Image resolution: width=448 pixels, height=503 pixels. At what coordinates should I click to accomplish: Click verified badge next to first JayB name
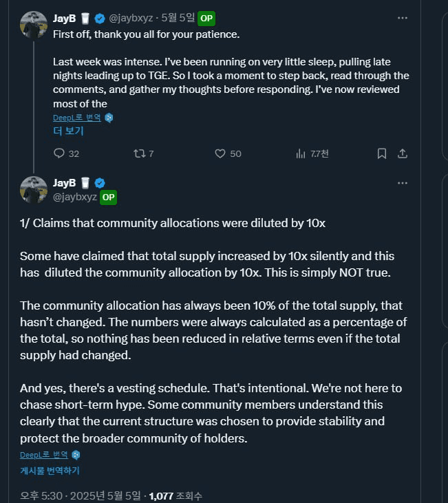[x=100, y=19]
